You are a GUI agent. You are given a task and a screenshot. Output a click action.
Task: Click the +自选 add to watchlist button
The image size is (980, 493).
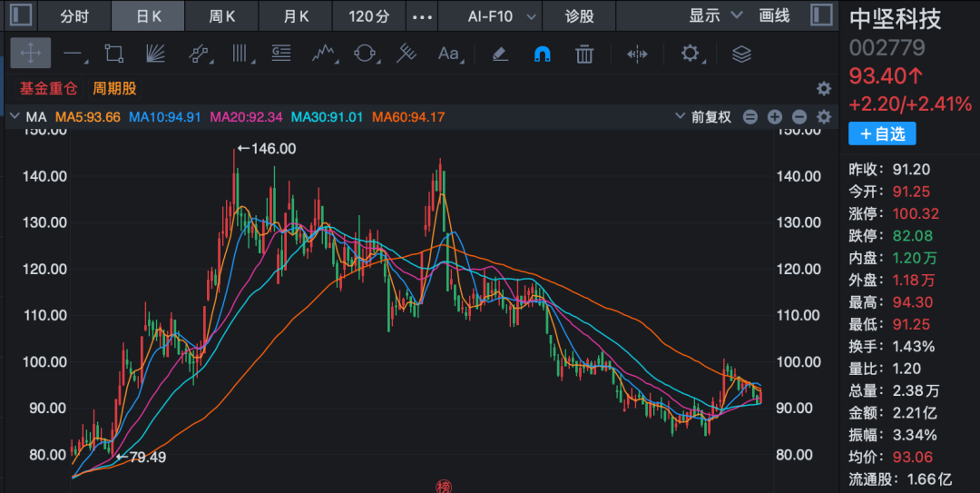(x=882, y=133)
